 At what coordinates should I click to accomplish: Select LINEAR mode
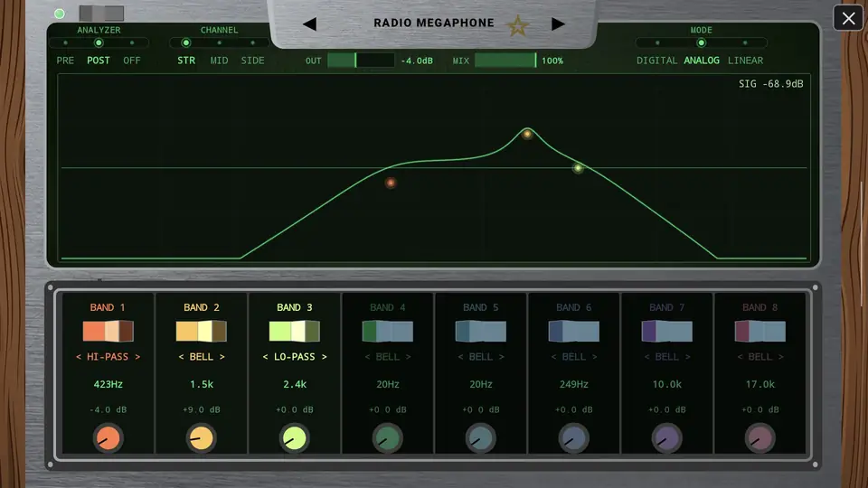745,61
